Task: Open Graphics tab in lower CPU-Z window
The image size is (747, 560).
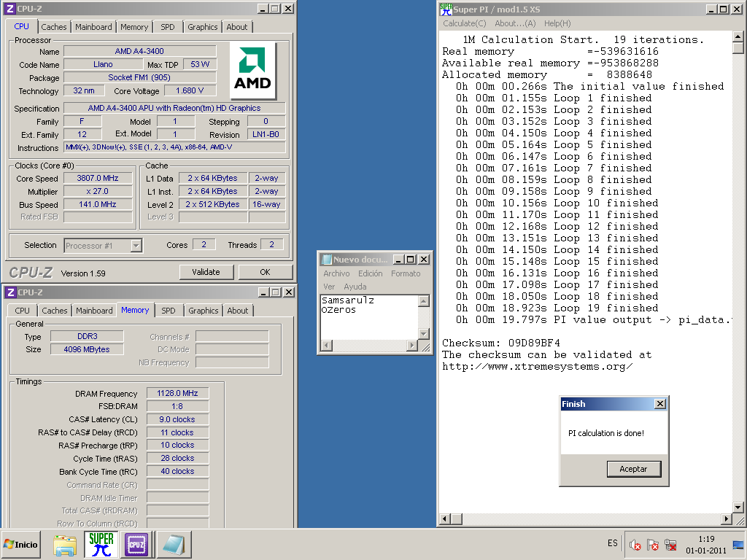Action: pyautogui.click(x=203, y=311)
